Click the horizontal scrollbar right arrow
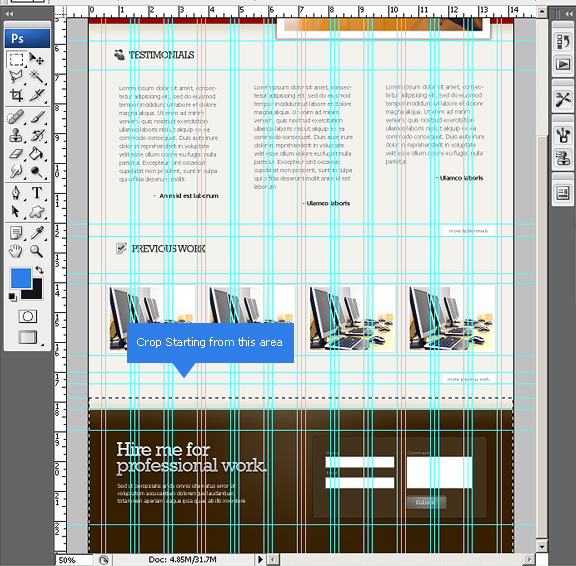Image resolution: width=576 pixels, height=566 pixels. click(529, 560)
